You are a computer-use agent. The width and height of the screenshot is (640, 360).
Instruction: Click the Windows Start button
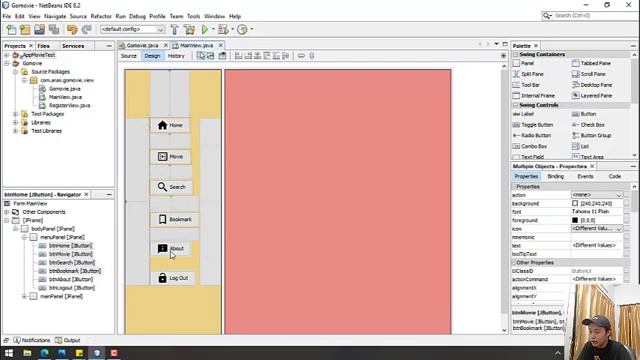(9, 353)
